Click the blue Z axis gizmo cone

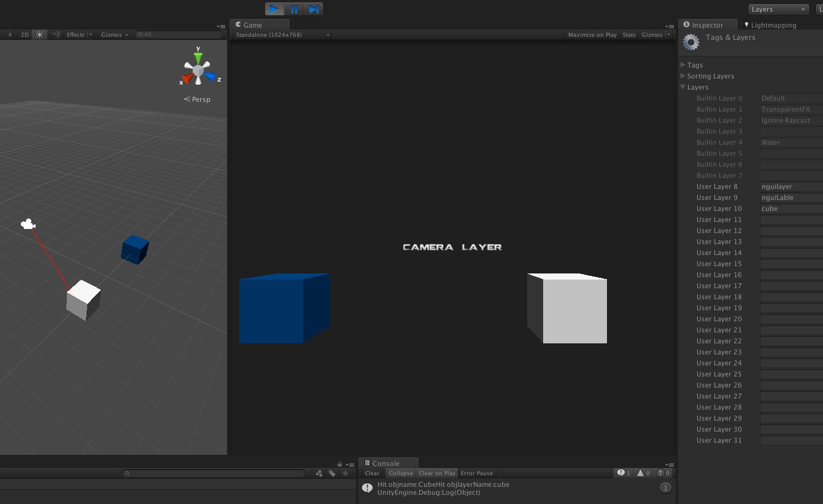point(209,77)
